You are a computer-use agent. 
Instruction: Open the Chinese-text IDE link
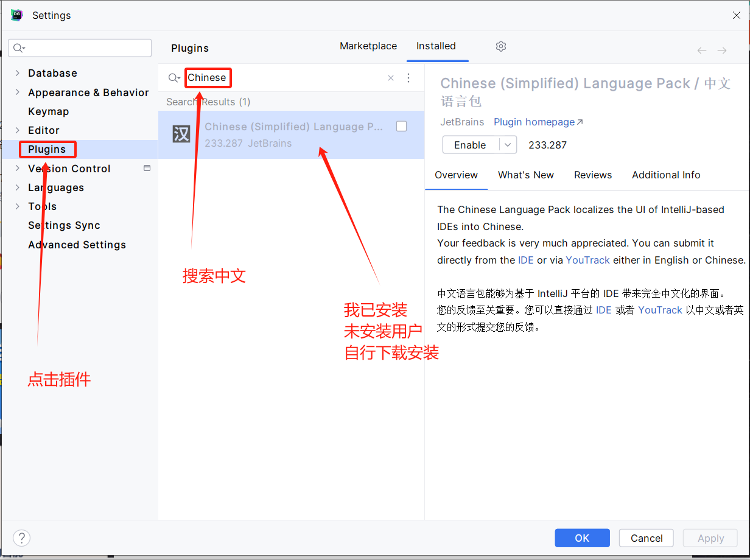click(x=604, y=310)
